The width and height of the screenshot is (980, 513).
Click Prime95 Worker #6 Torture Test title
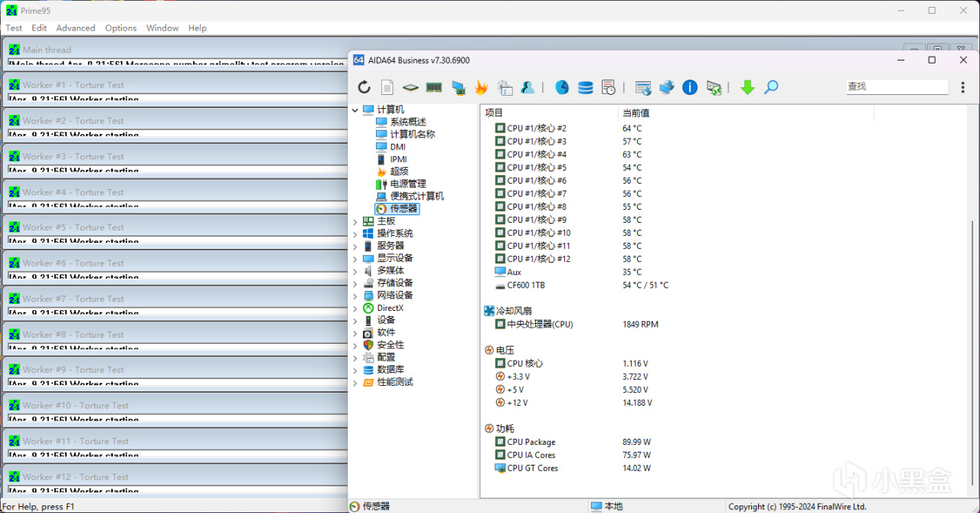73,263
